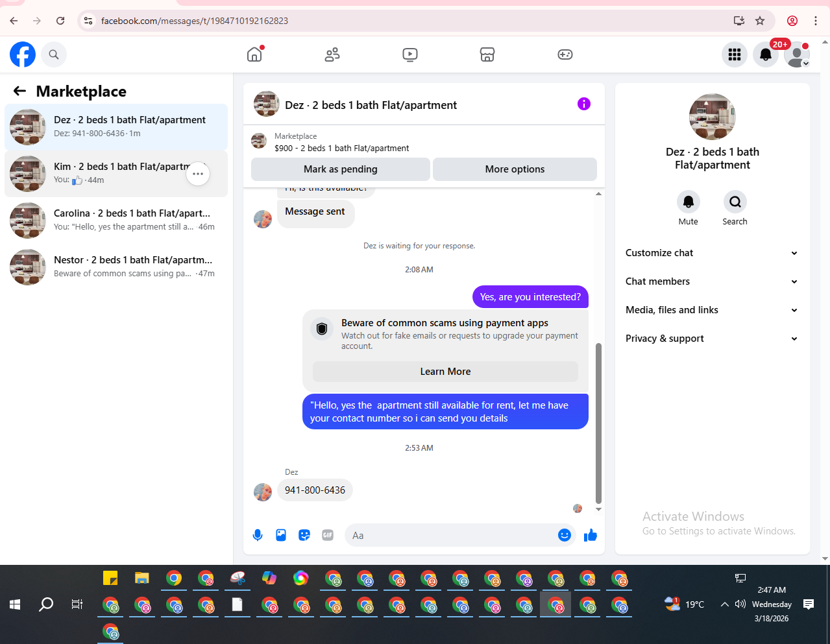
Task: Open the Marketplace storefront icon
Action: (487, 54)
